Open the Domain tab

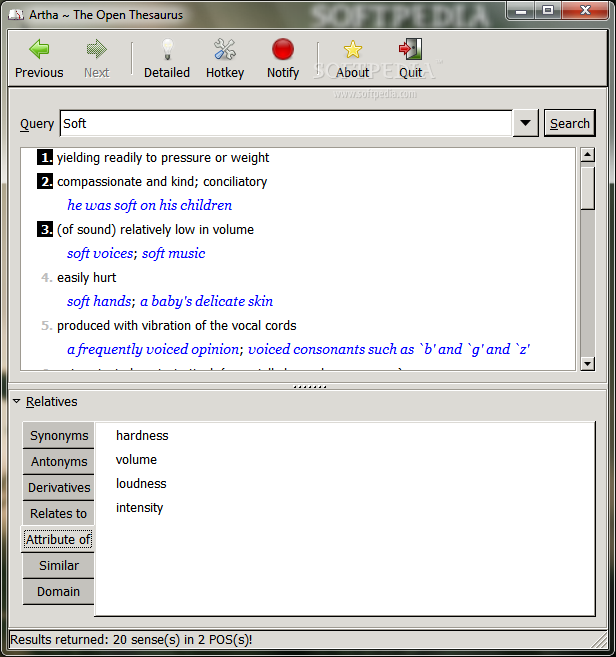coord(59,592)
